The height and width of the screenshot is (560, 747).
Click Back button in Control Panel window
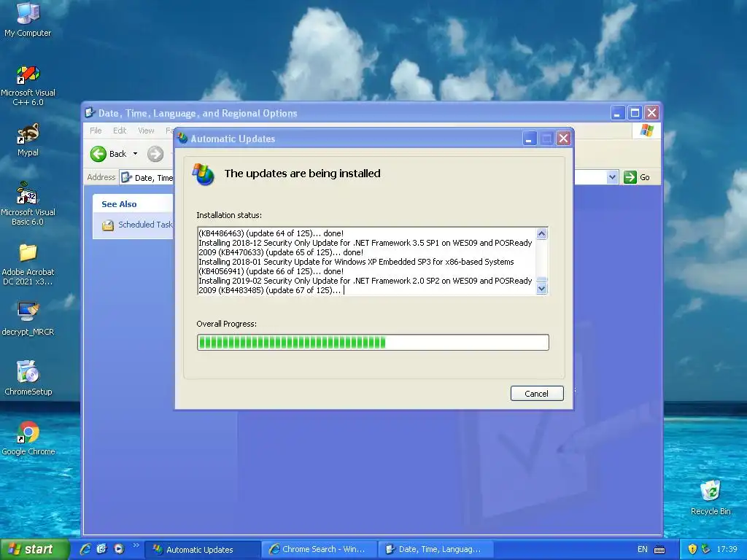point(109,154)
